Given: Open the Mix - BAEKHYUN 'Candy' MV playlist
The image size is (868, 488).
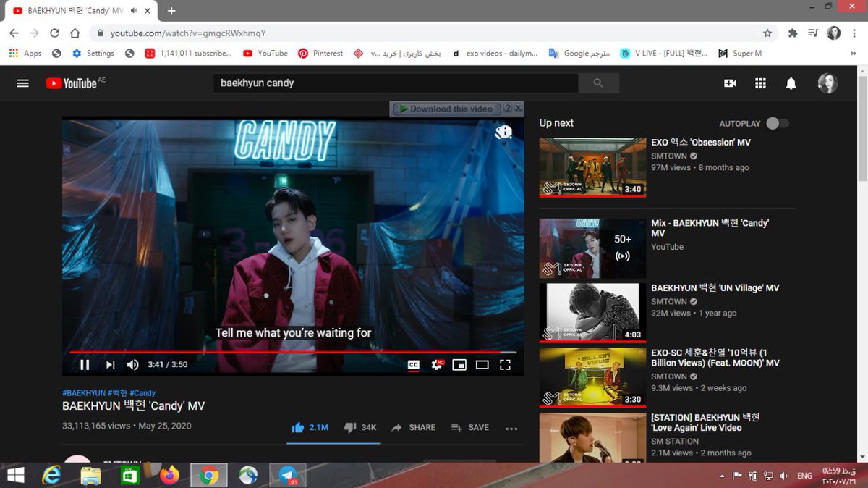Looking at the screenshot, I should coord(710,228).
